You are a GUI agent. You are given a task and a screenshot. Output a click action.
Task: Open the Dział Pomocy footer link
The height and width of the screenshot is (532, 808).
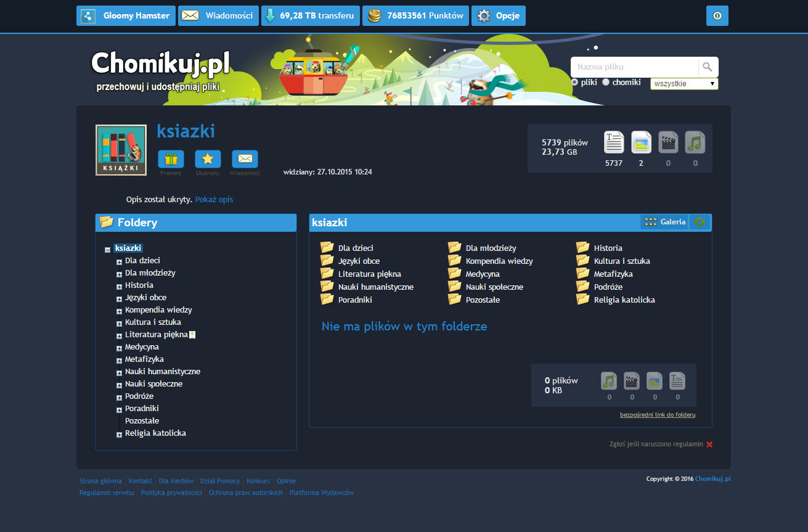[x=220, y=481]
